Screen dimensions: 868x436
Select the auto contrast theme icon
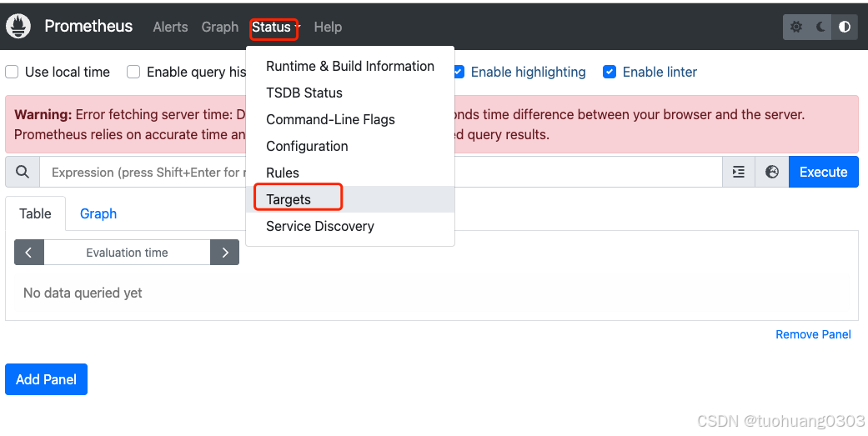pyautogui.click(x=844, y=27)
